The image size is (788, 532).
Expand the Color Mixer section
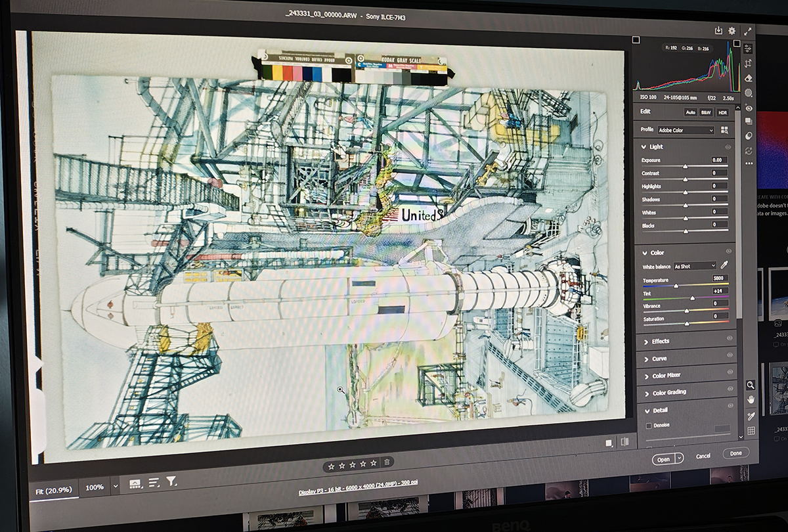[x=647, y=376]
